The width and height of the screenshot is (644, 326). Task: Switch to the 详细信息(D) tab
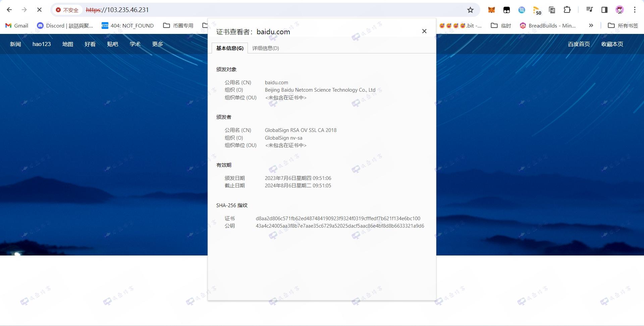pos(266,48)
